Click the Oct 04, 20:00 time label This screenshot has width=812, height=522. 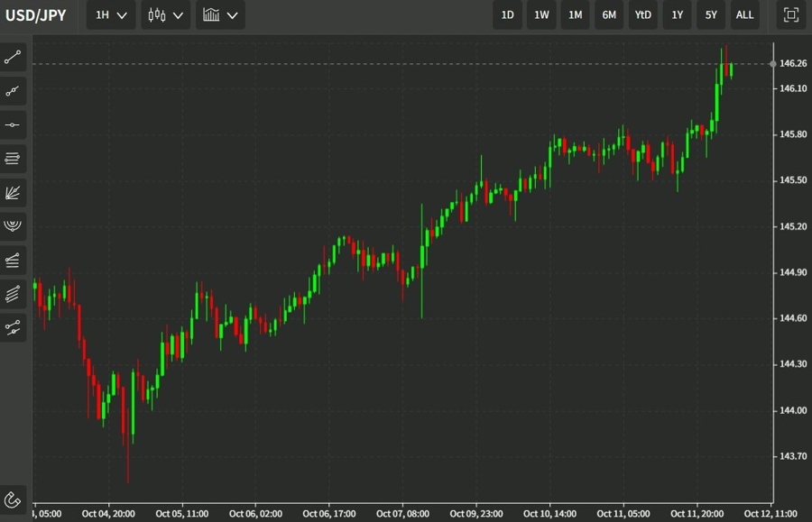pos(108,514)
